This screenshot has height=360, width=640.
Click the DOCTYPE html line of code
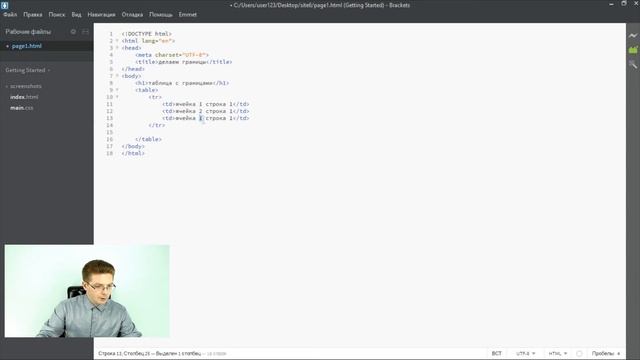147,34
